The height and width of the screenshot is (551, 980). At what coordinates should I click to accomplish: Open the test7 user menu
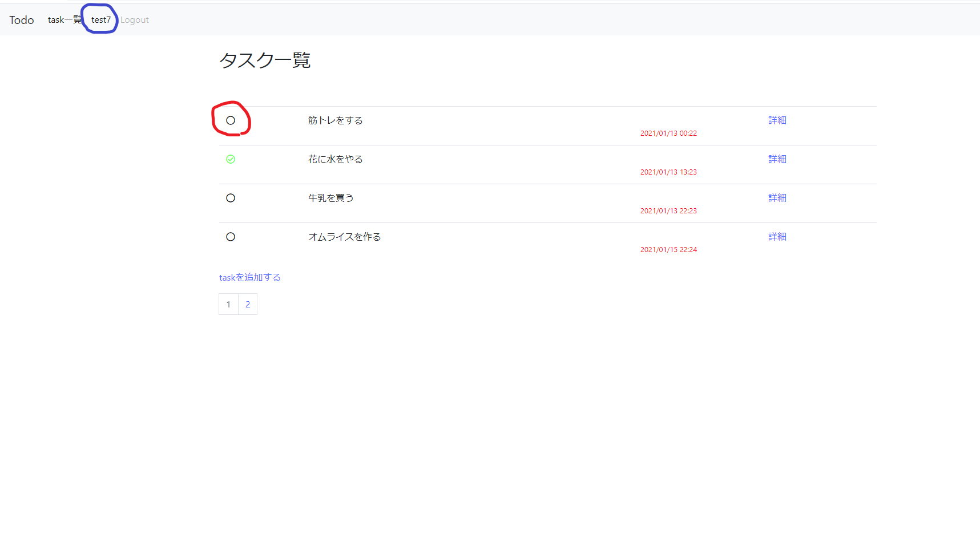(x=100, y=19)
